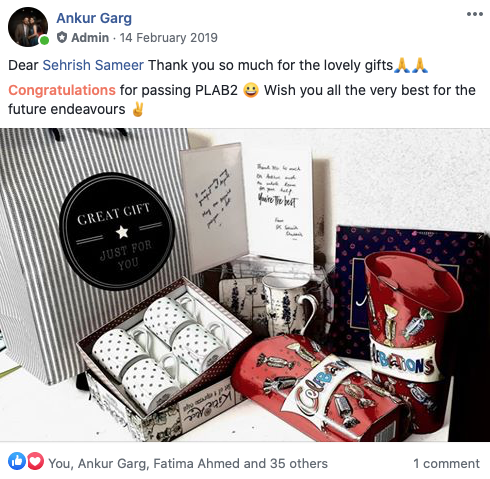Click the victory hand emoji
The width and height of the screenshot is (490, 479).
138,109
